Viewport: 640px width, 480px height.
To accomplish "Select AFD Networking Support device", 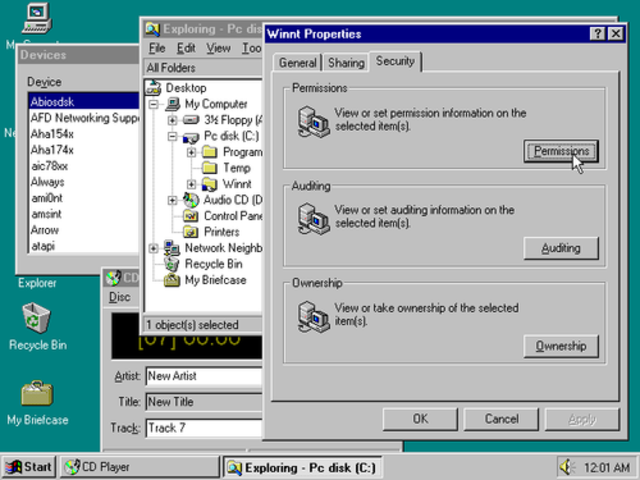I will (x=84, y=118).
